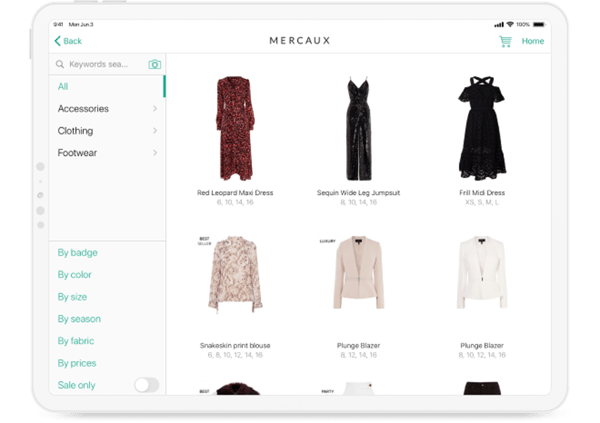Tap the camera visual search icon
This screenshot has height=423, width=600.
[x=155, y=64]
